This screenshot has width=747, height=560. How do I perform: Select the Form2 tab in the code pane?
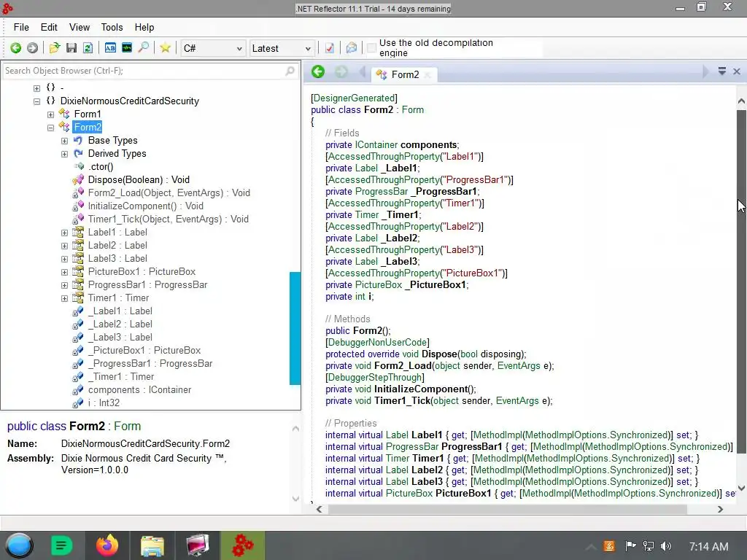click(405, 74)
